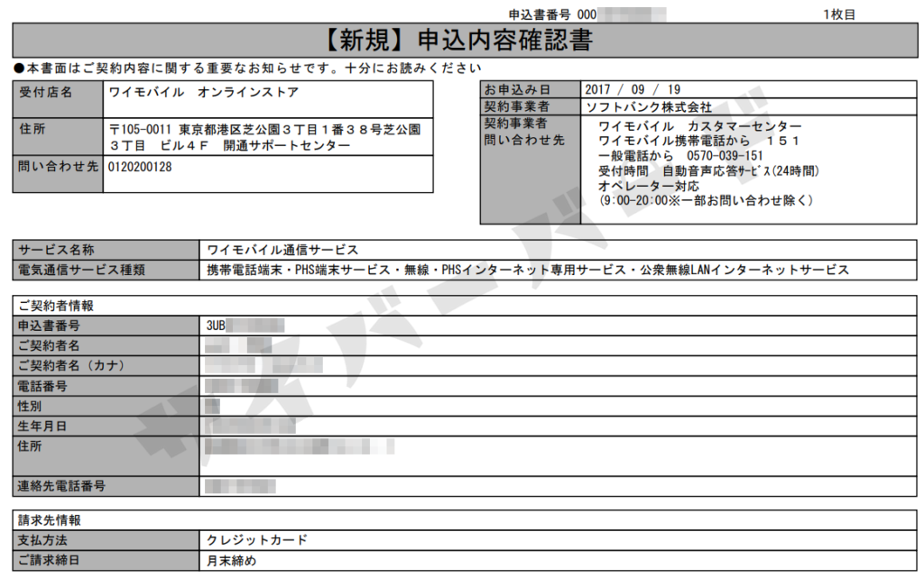Click the 契約事業者 問い合わせ先 label
Screen dimensions: 924x578
[x=524, y=132]
